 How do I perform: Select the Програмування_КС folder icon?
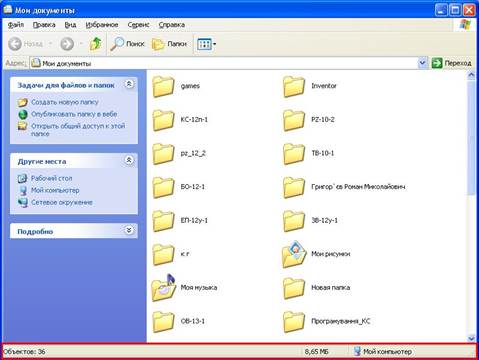point(294,322)
